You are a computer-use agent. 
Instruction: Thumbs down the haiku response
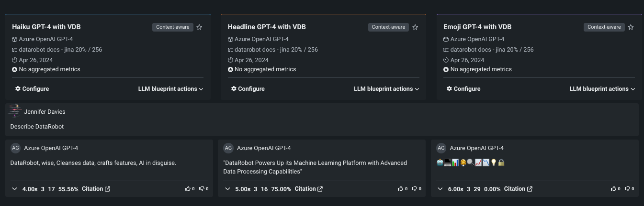tap(201, 189)
